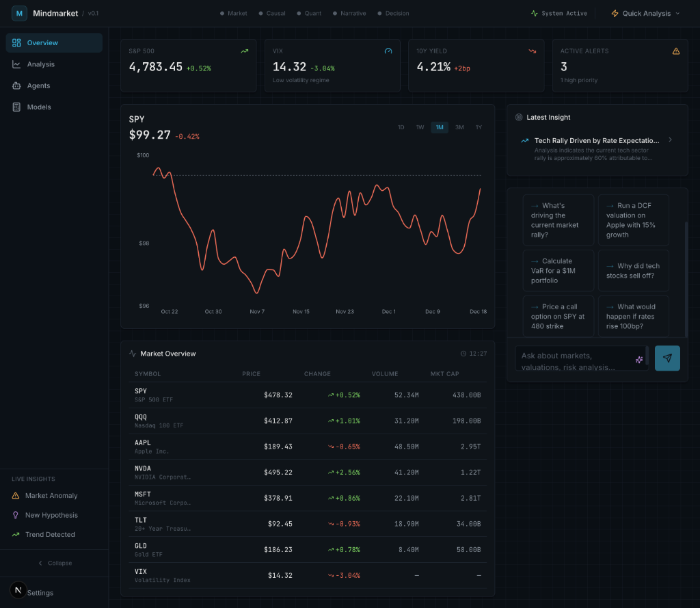Open the Overview page
Viewport: 700px width, 608px height.
click(x=55, y=43)
